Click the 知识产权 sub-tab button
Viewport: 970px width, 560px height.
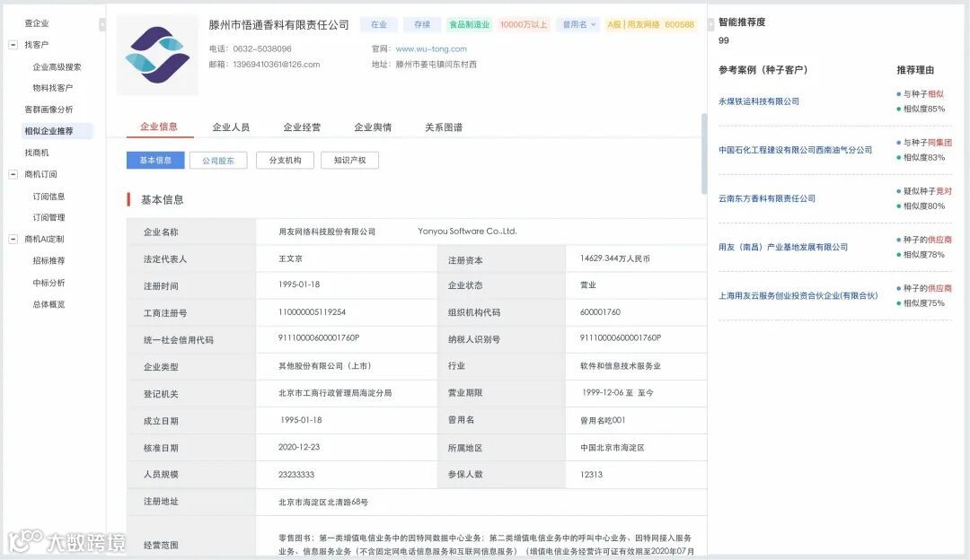pos(350,160)
